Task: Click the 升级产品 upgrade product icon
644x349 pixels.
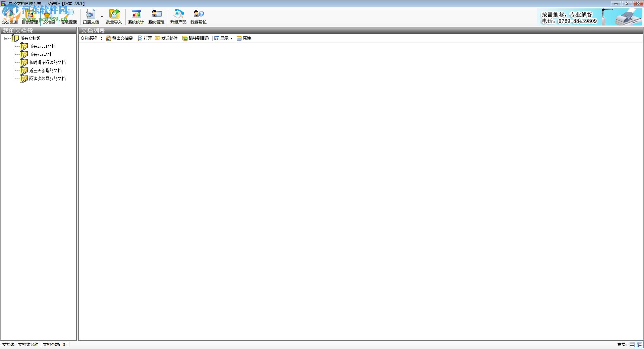Action: point(178,17)
